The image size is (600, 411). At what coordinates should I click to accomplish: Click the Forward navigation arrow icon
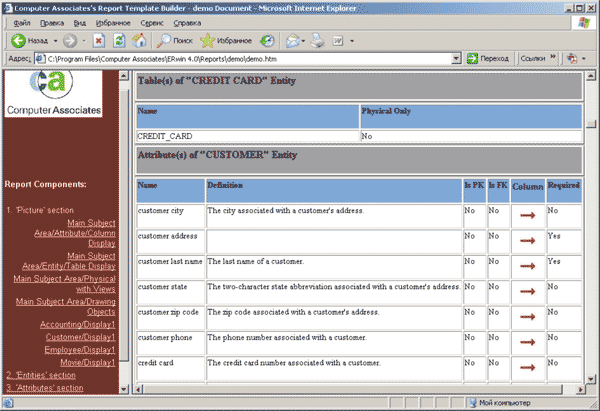pos(70,41)
